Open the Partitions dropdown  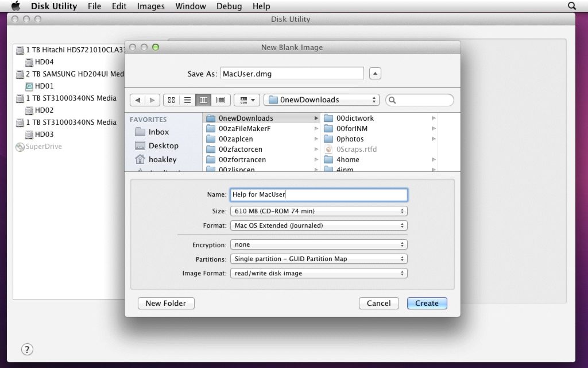click(319, 259)
